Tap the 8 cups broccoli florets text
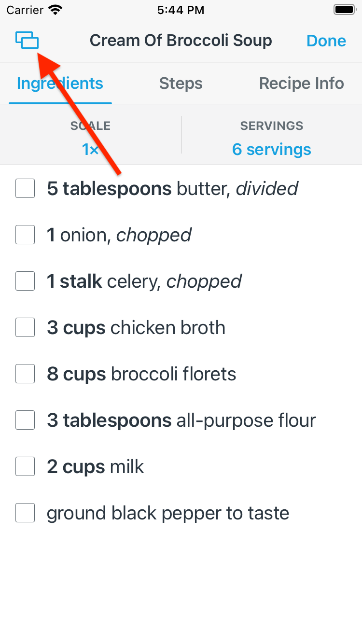Image resolution: width=362 pixels, height=644 pixels. pos(141,374)
